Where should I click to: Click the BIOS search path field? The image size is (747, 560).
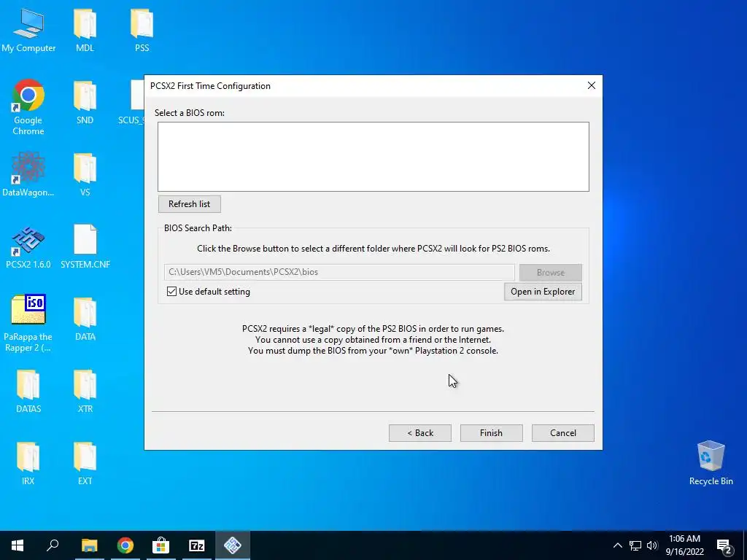point(339,272)
